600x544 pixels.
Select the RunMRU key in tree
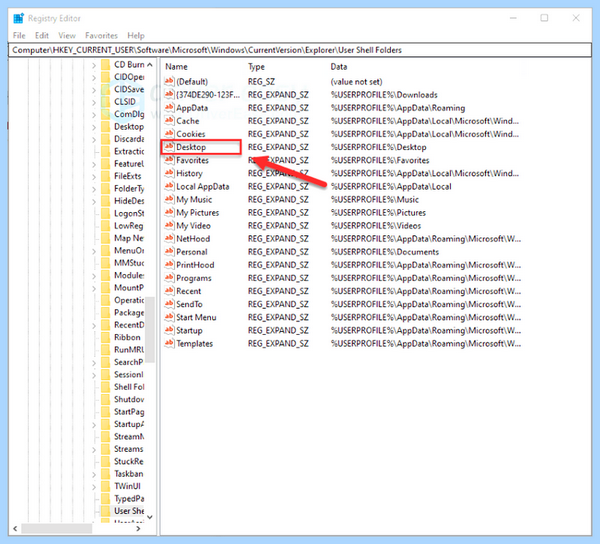click(x=129, y=350)
